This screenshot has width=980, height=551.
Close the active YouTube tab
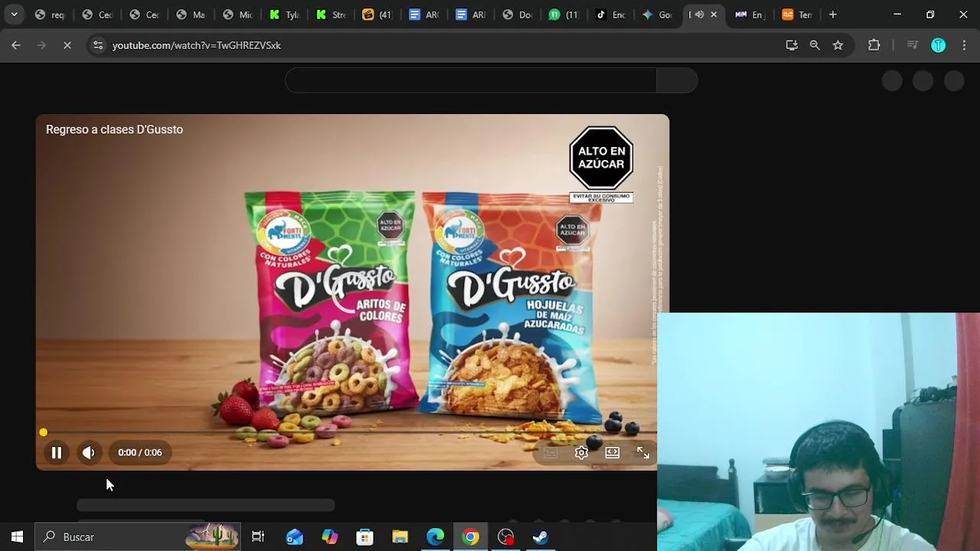[x=714, y=15]
